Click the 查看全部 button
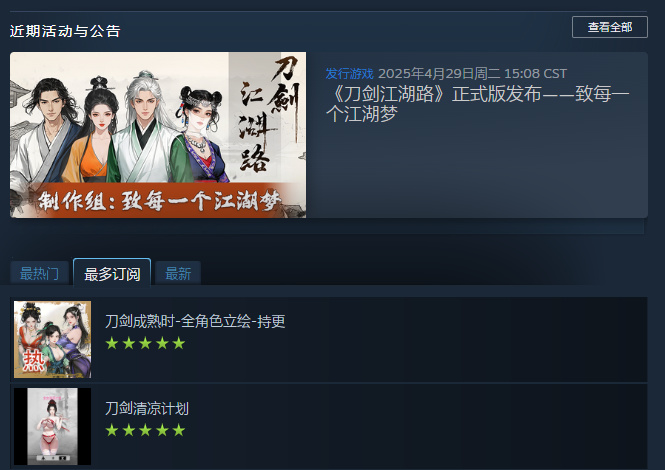This screenshot has width=665, height=470. tap(609, 27)
